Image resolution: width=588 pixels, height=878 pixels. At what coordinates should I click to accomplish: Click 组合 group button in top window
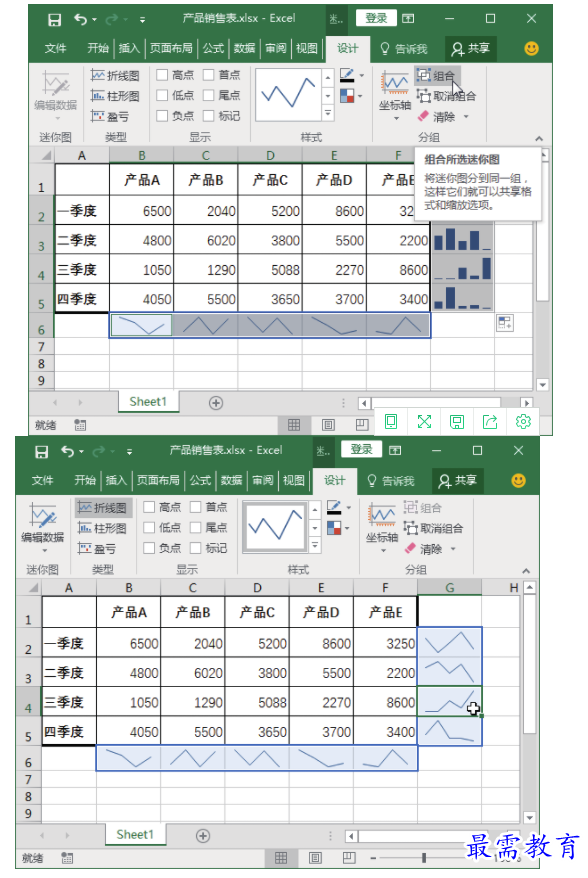point(437,76)
